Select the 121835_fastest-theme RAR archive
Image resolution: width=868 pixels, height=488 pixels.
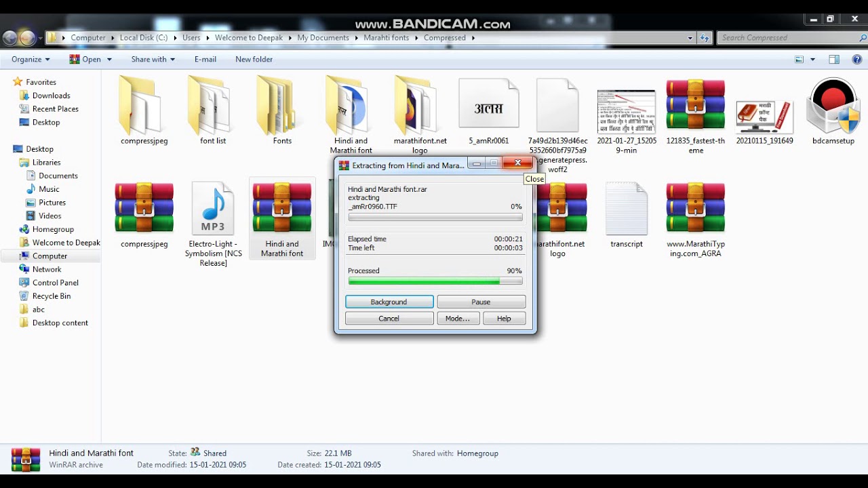[695, 106]
